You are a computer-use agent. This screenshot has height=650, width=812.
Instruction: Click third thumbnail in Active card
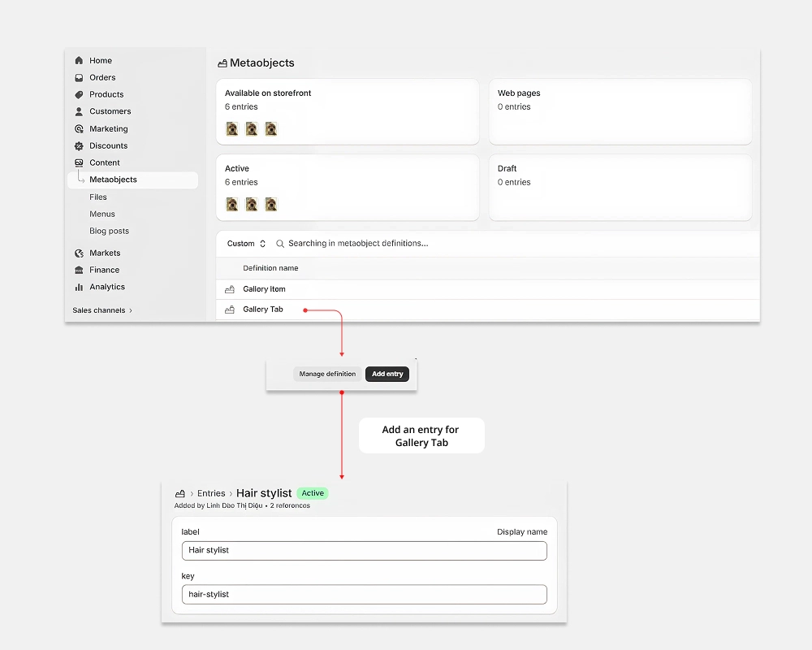pos(271,204)
